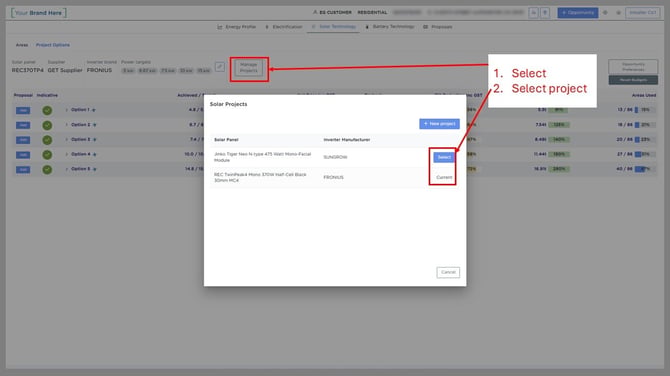670x376 pixels.
Task: Click the blue Proposal button in Option 1 row
Action: (x=23, y=110)
